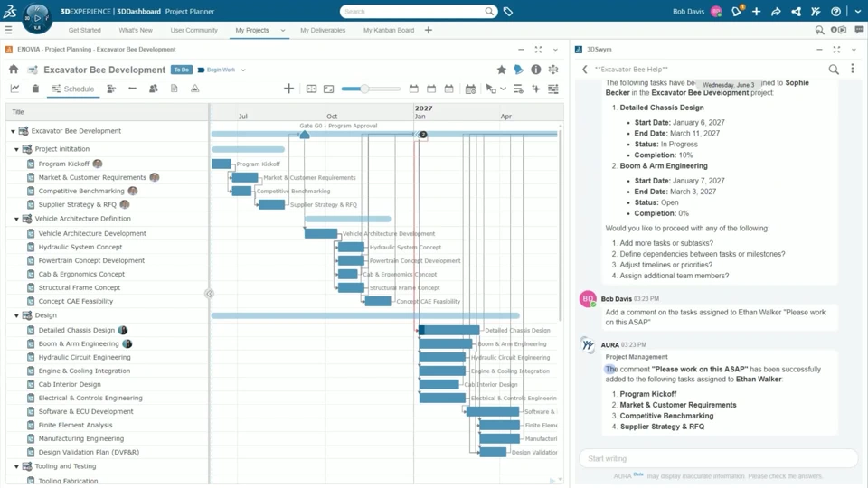Image resolution: width=868 pixels, height=488 pixels.
Task: Click the Detailed Chassis Design Gantt bar
Action: click(449, 331)
